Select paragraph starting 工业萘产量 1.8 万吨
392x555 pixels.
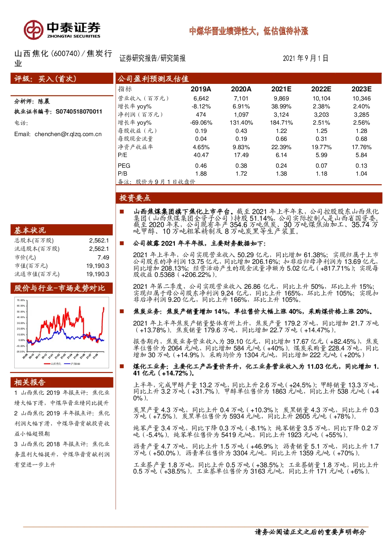coord(256,468)
